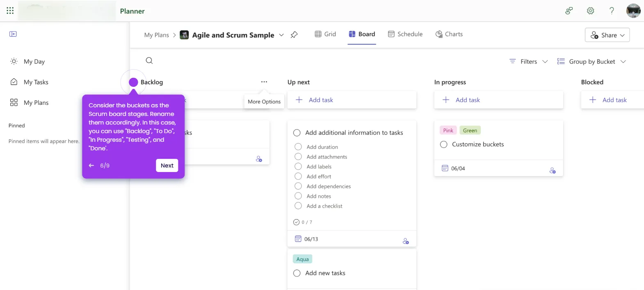
Task: Switch to the Grid view tab
Action: 325,34
